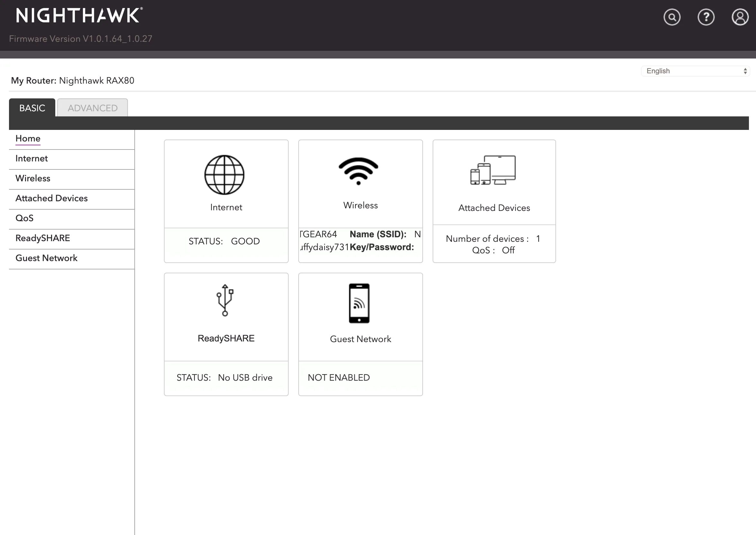756x535 pixels.
Task: Open the help question mark icon
Action: 706,17
